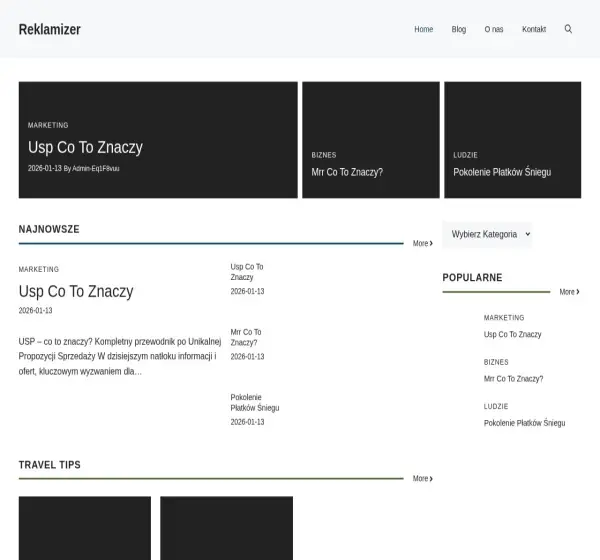Click date 2026-01-13 under large Najnowsze headline
Viewport: 600px width, 560px height.
click(x=36, y=310)
